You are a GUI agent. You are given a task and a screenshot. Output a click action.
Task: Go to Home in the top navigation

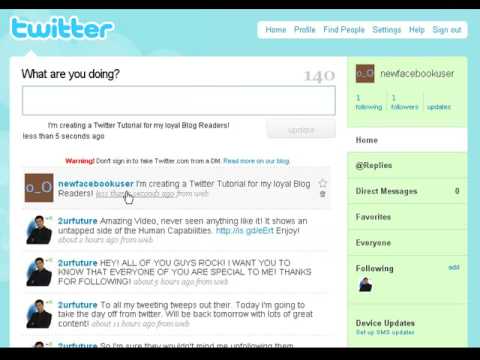point(276,30)
